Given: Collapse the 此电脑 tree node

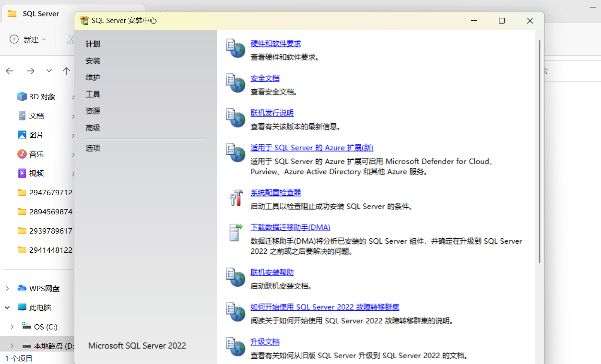Looking at the screenshot, I should (6, 307).
